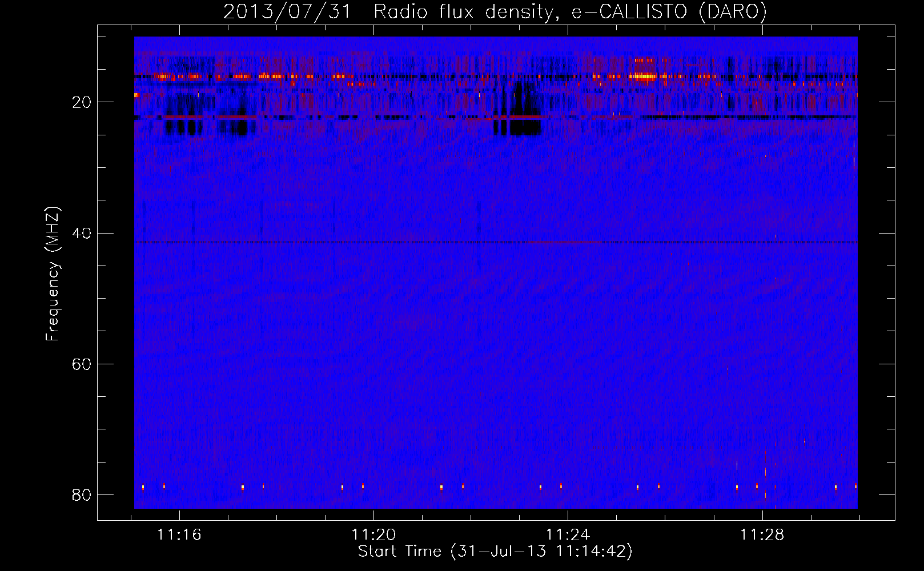Click the plot title "Radio flux density, e-CALLISTO (DARO)"
This screenshot has height=571, width=924.
click(x=571, y=12)
